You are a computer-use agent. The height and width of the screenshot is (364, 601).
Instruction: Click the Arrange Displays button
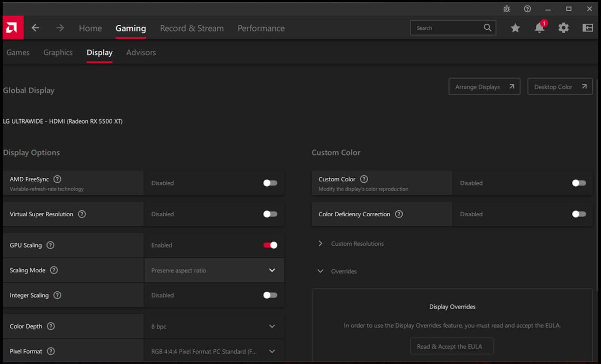[484, 86]
